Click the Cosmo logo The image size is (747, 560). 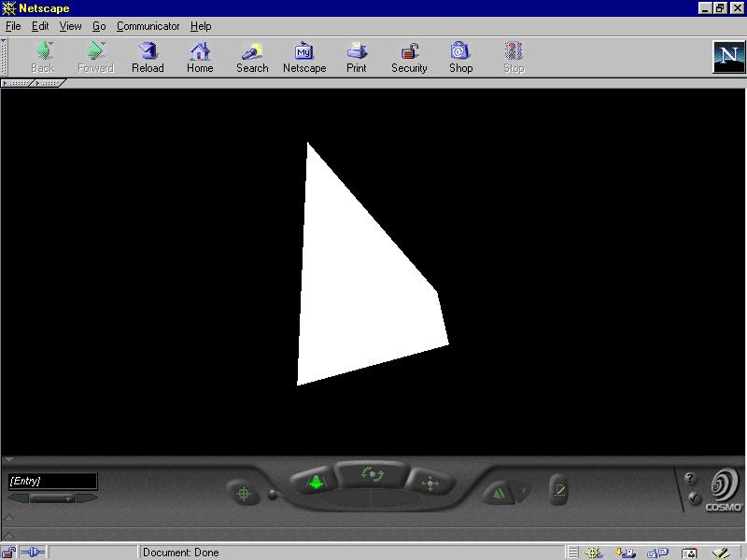pyautogui.click(x=725, y=489)
